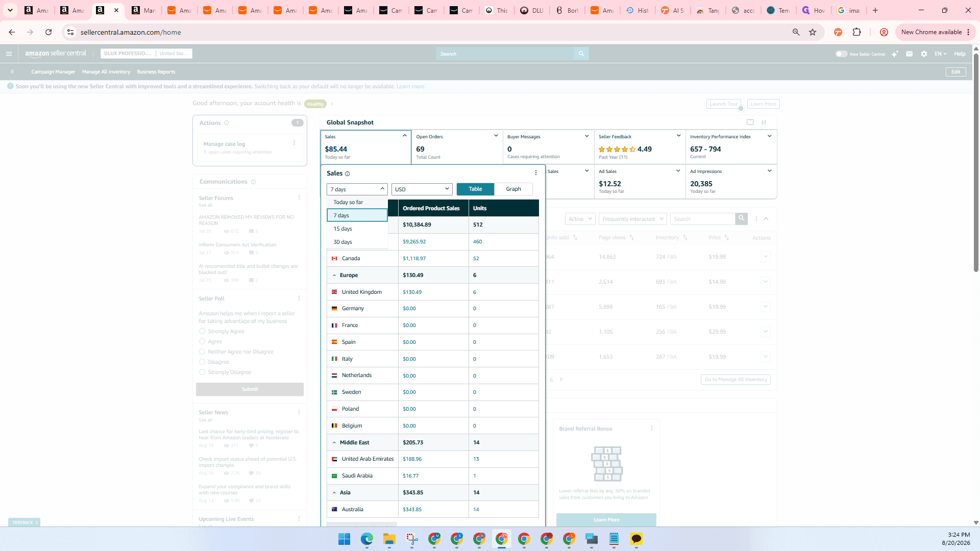The image size is (980, 551).
Task: Click the AI sparkle icon in header
Action: point(895,54)
